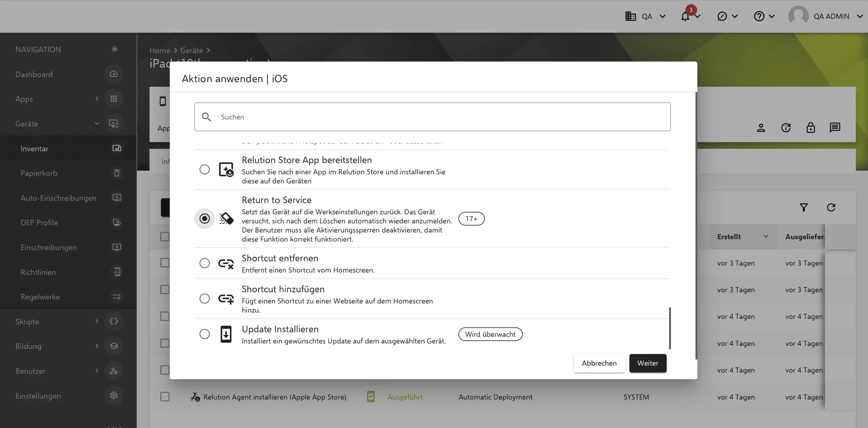868x428 pixels.
Task: Click the Abbrechen button
Action: (x=599, y=363)
